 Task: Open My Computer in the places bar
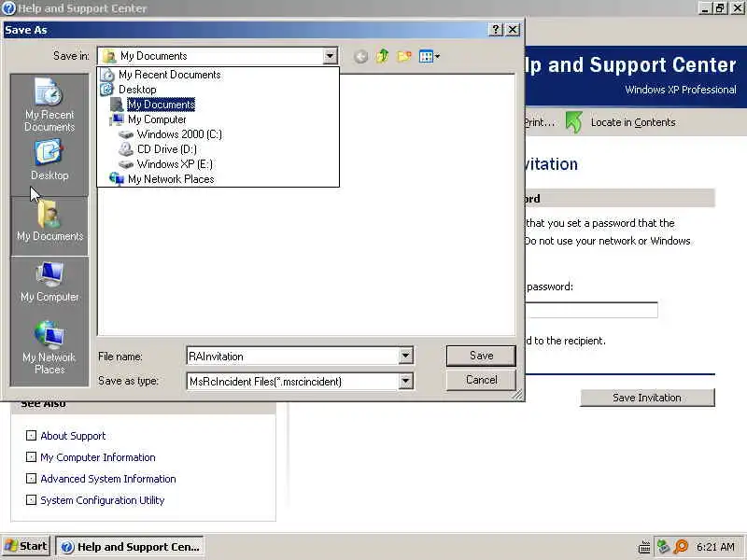49,282
